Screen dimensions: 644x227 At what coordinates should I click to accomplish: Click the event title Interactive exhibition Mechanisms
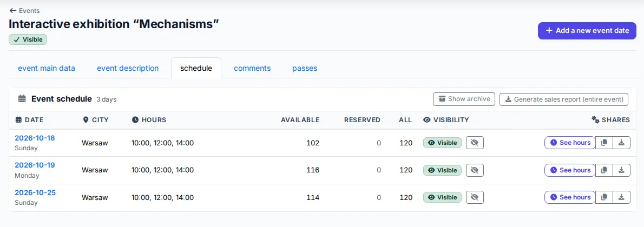pyautogui.click(x=114, y=24)
